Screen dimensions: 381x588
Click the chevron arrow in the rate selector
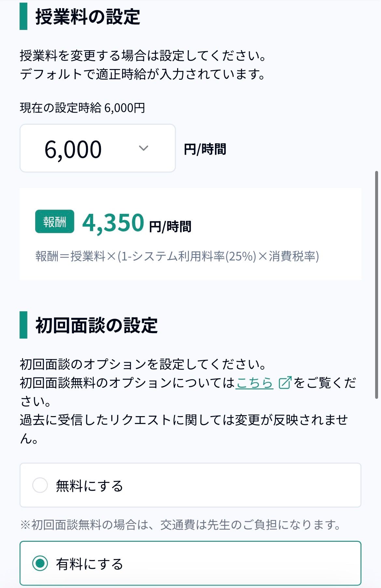pos(144,148)
